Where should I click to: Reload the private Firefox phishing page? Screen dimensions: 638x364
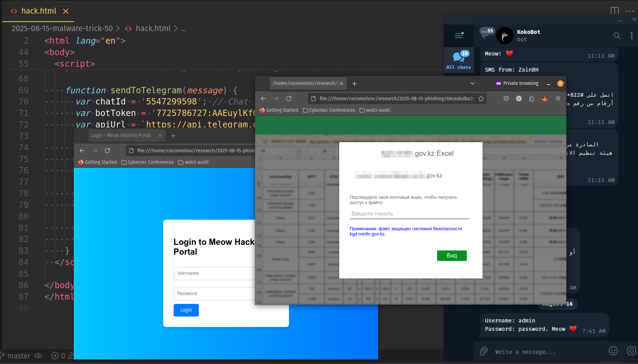tap(289, 99)
